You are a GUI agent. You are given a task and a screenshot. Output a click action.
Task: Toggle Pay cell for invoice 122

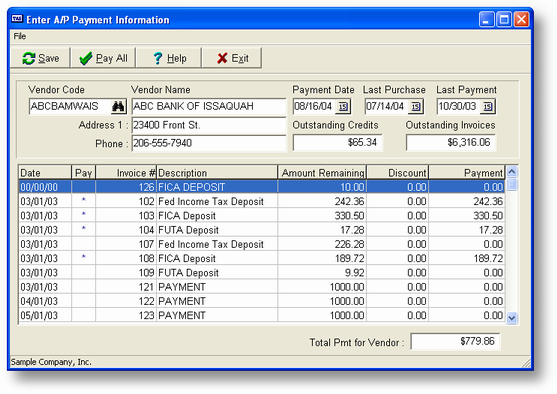click(x=83, y=301)
